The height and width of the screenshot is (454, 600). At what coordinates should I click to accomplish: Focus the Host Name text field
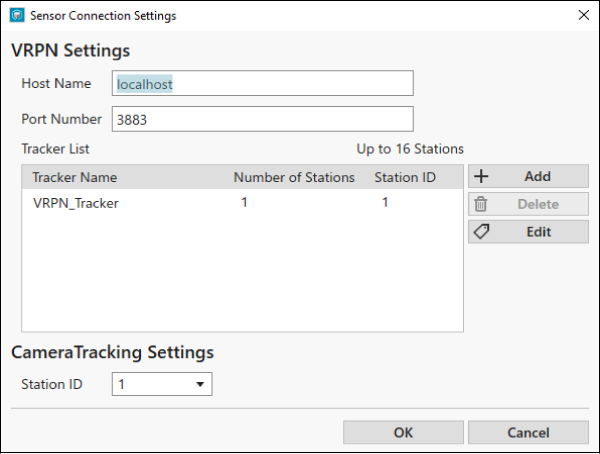[x=262, y=83]
